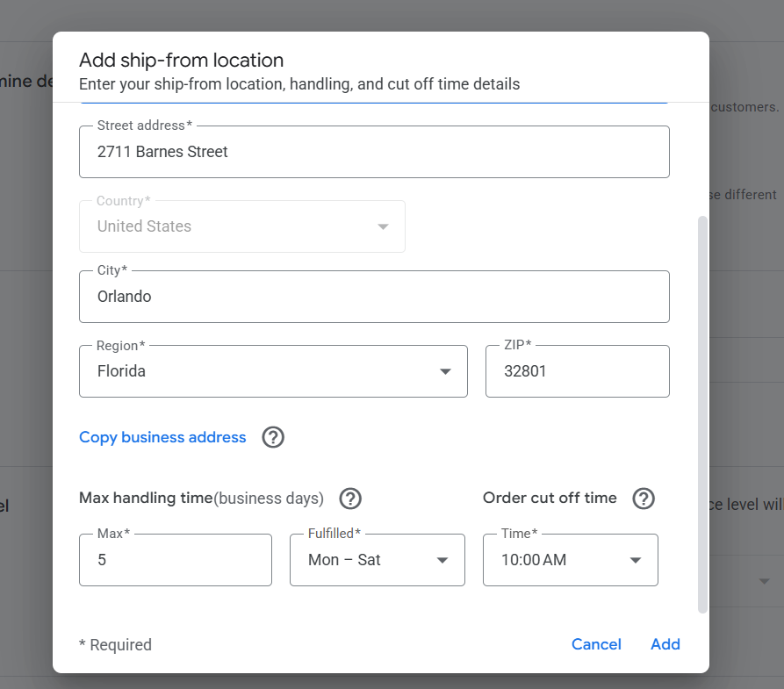Click the Order cut off time label
784x689 pixels.
[x=550, y=498]
